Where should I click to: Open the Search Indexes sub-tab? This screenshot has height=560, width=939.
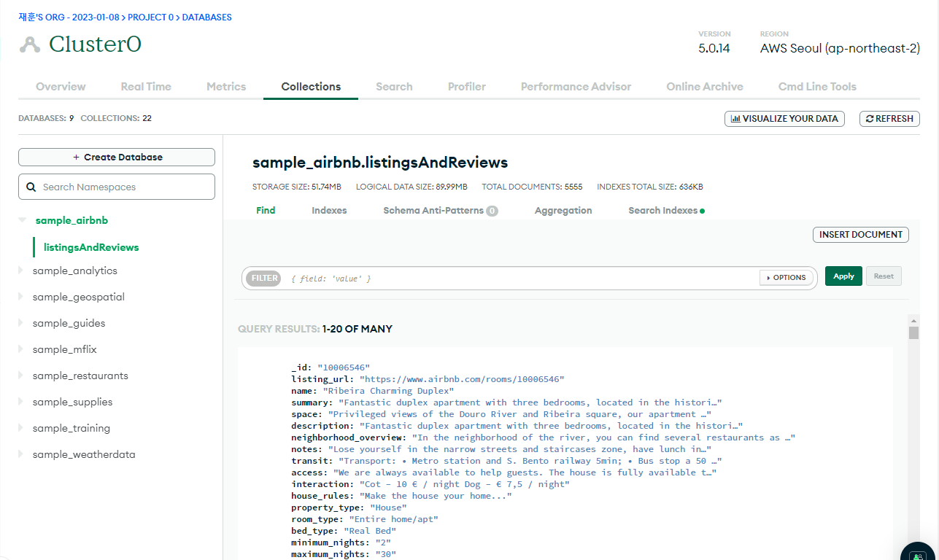(x=666, y=210)
